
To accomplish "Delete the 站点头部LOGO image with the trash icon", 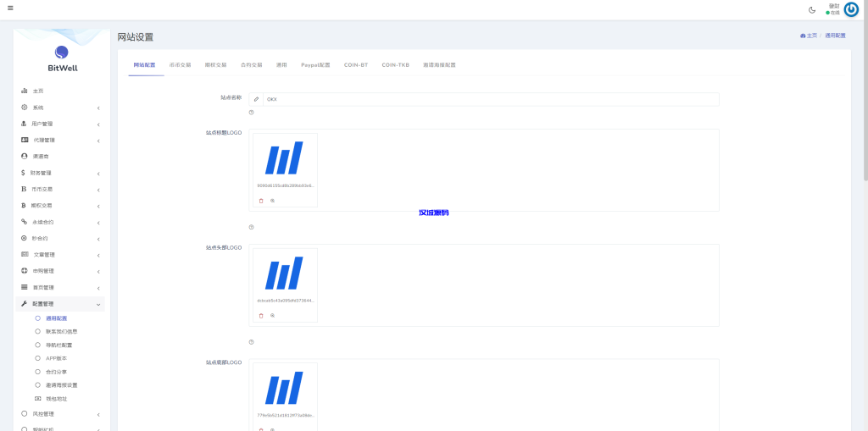I will [x=261, y=316].
